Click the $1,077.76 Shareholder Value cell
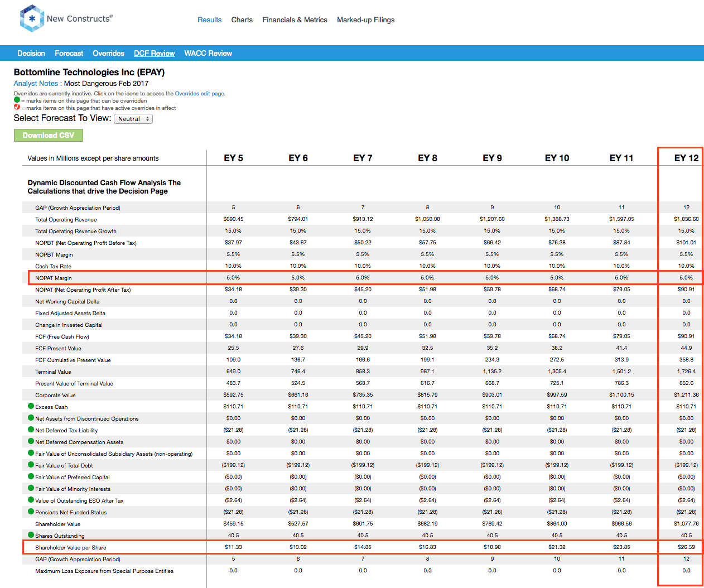704x588 pixels. pos(687,523)
